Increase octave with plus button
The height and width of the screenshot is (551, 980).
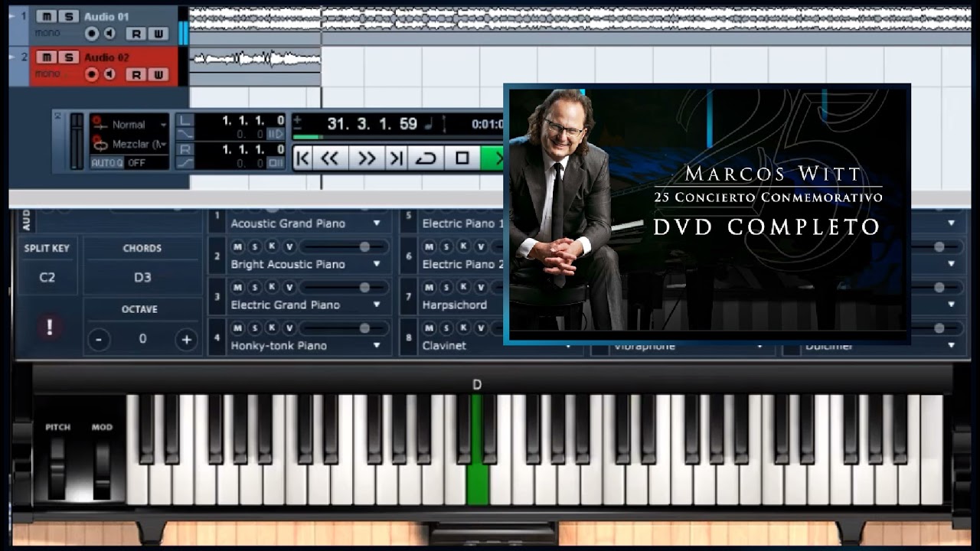(186, 339)
